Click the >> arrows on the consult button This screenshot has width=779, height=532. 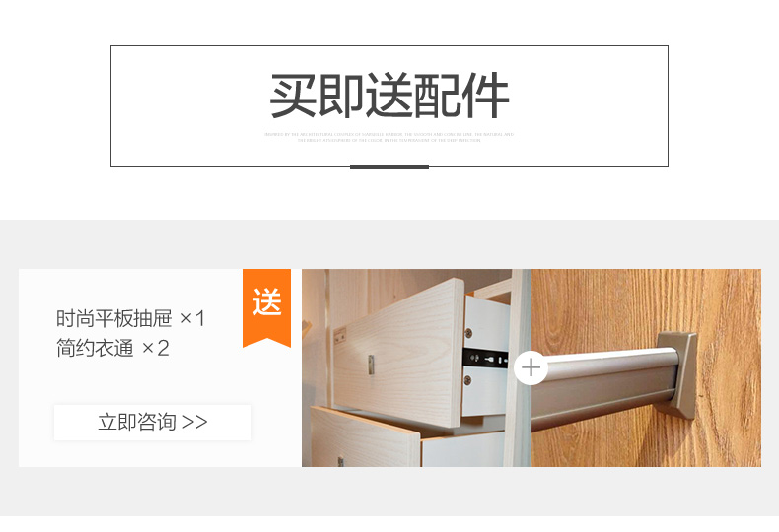click(195, 423)
